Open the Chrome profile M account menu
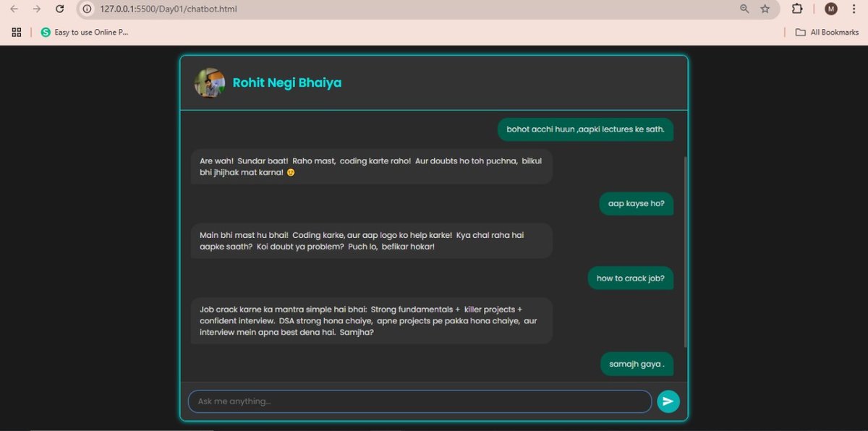The height and width of the screenshot is (431, 868). click(x=830, y=9)
